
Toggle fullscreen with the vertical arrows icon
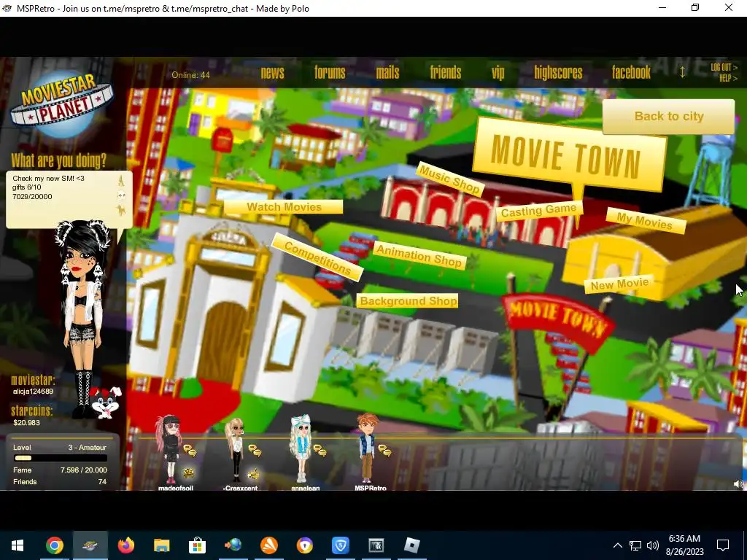(x=682, y=72)
